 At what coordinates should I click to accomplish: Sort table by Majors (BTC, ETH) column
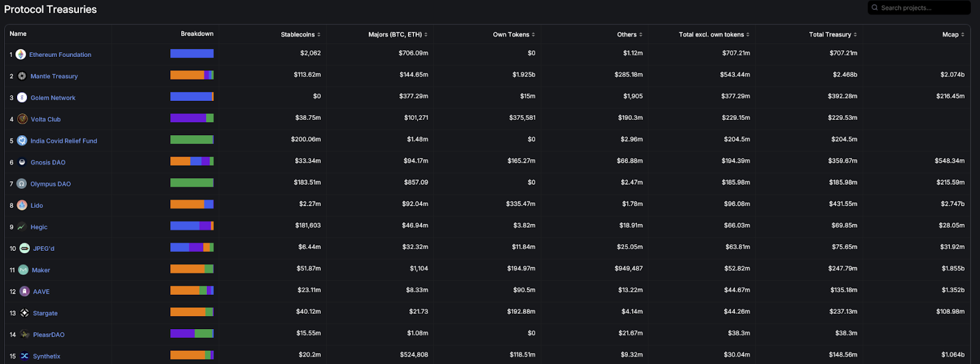click(398, 34)
